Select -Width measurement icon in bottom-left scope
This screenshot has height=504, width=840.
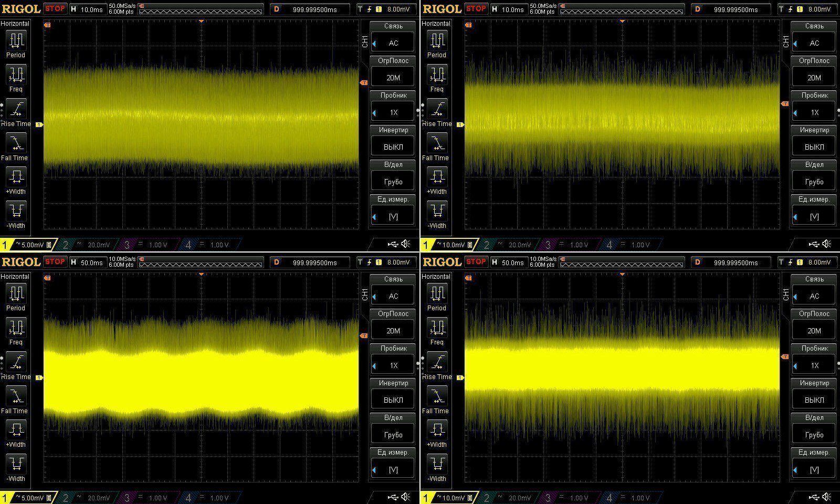pyautogui.click(x=16, y=464)
